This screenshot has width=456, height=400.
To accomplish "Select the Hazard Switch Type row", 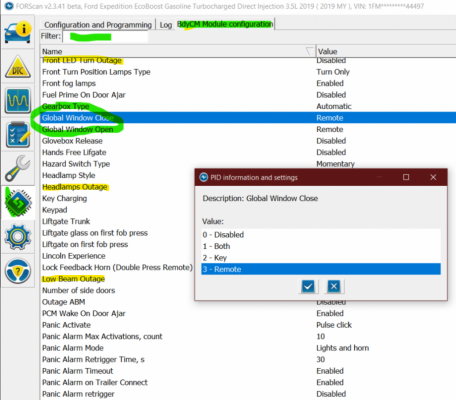I will 248,164.
